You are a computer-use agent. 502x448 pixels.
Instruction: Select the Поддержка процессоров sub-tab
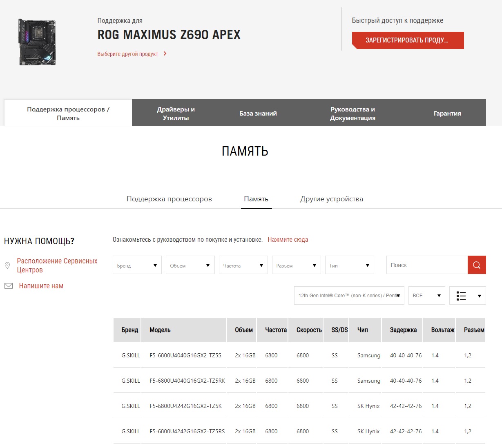(169, 199)
